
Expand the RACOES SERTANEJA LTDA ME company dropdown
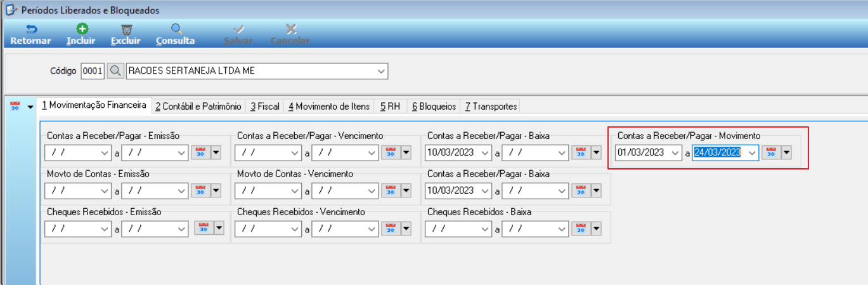pyautogui.click(x=381, y=71)
